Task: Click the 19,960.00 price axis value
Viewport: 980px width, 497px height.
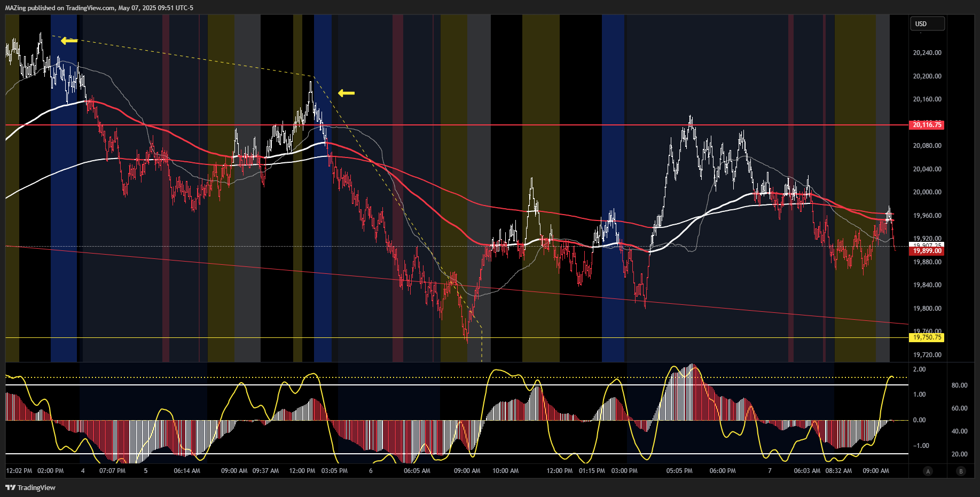Action: pos(927,216)
